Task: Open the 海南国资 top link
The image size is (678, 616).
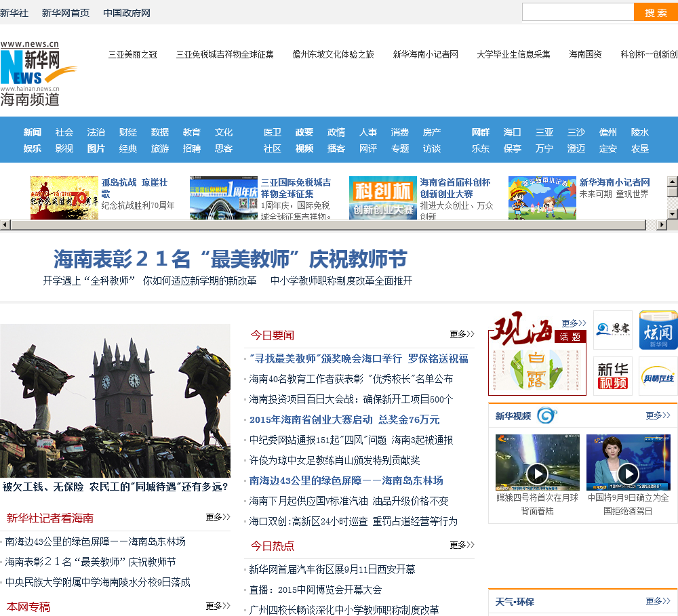Action: [x=586, y=54]
